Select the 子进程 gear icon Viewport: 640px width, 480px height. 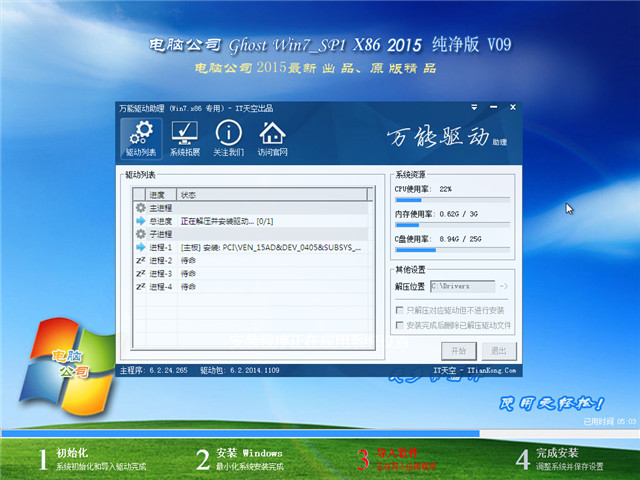click(141, 234)
